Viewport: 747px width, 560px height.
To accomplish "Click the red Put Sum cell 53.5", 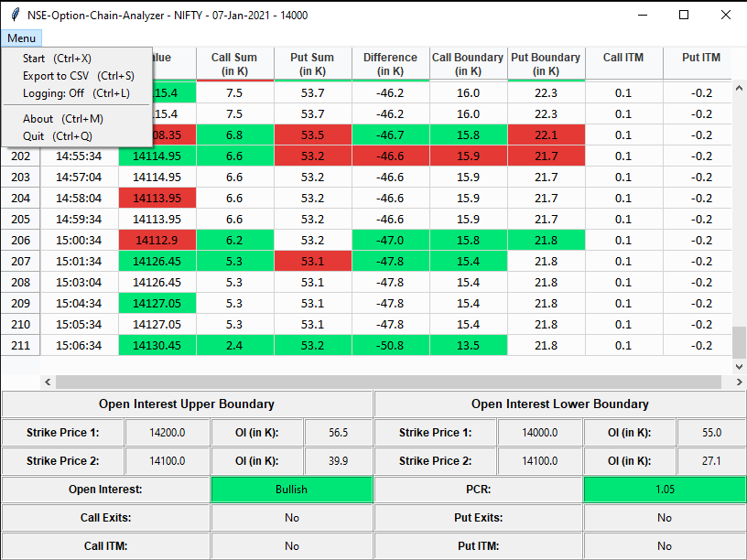I will [313, 135].
